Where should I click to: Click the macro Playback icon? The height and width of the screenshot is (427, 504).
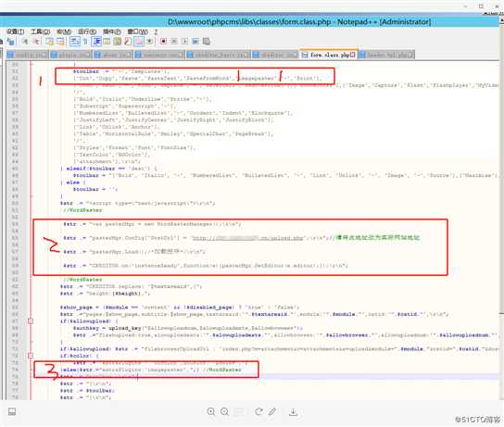point(184,41)
